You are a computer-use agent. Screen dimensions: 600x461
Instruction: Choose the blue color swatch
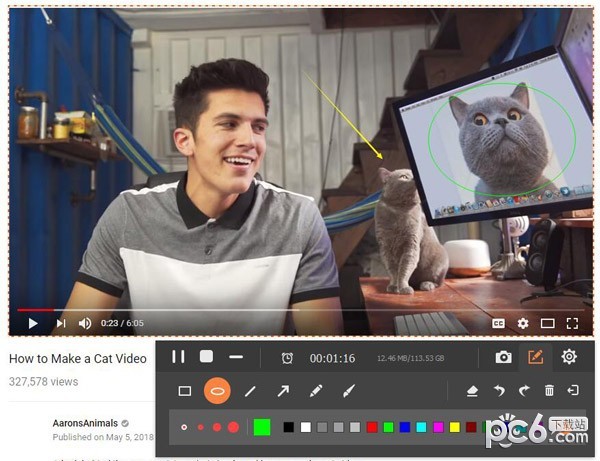point(404,427)
